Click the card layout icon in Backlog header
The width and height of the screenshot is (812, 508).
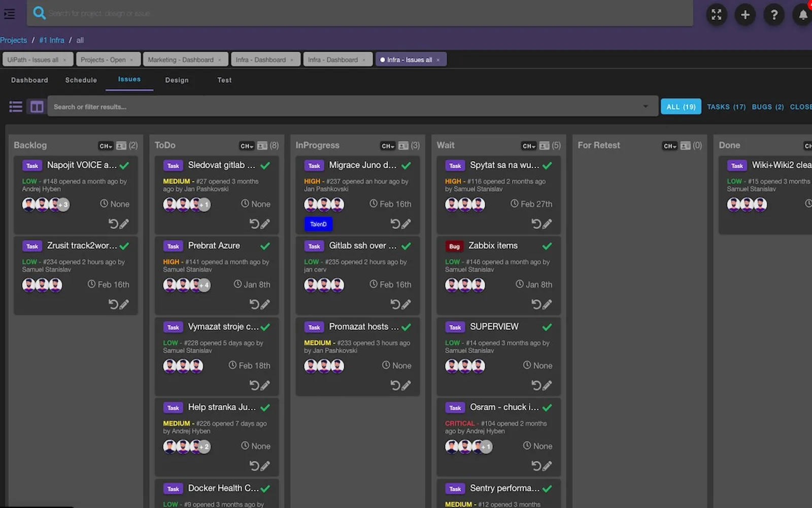[x=121, y=146]
